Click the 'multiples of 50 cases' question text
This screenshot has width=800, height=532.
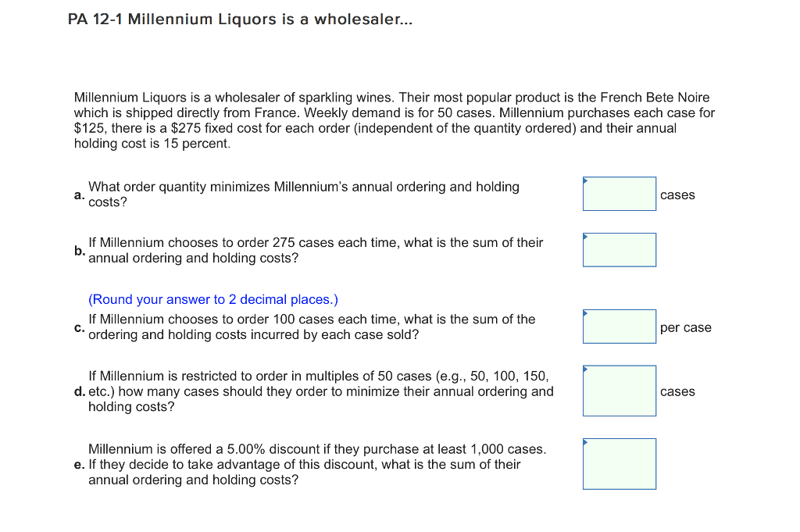(x=321, y=391)
